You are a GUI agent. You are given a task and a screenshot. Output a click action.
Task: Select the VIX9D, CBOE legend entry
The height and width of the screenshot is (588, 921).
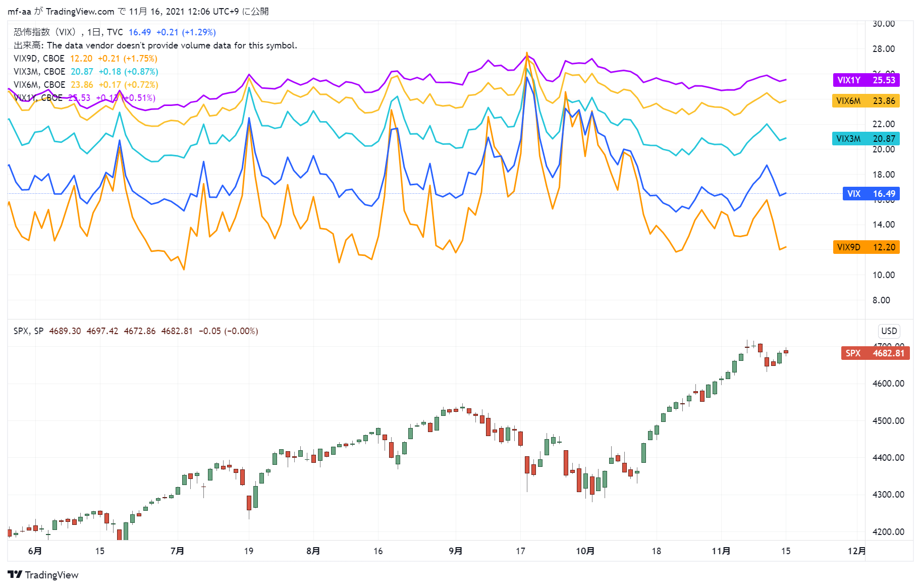point(39,59)
